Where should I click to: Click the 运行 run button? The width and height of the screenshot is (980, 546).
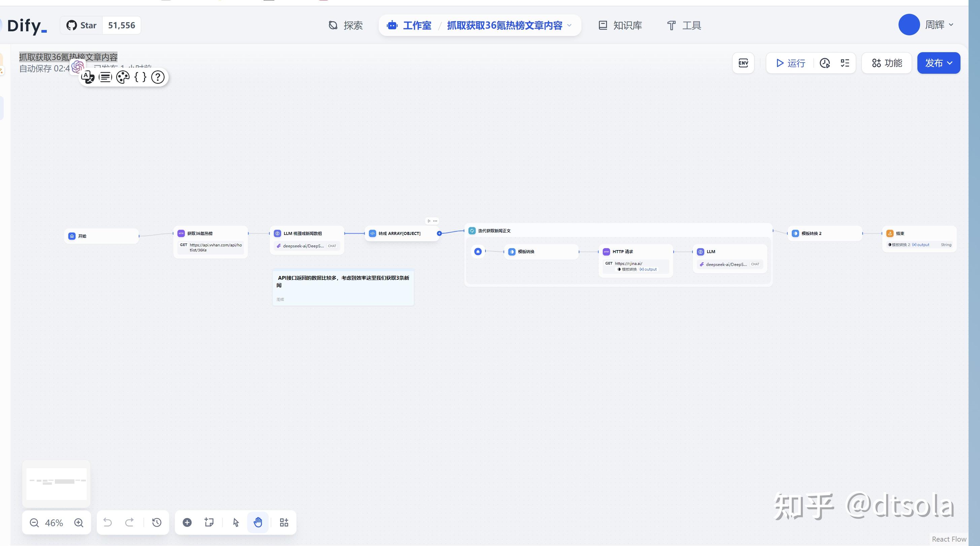790,63
